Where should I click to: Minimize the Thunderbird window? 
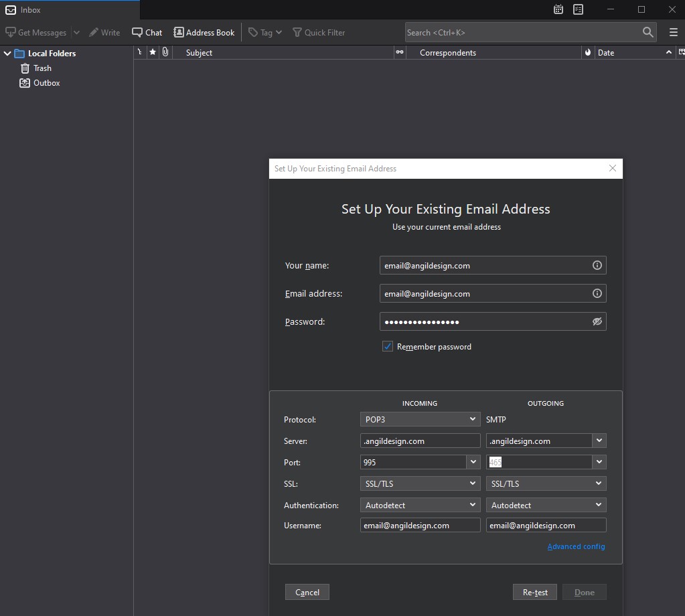611,9
